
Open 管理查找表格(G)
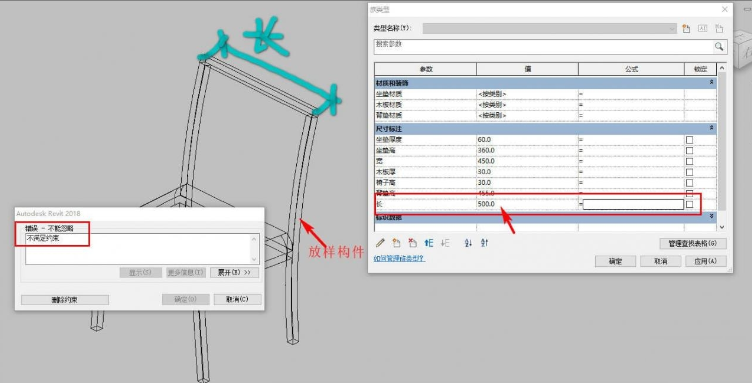[x=693, y=244]
